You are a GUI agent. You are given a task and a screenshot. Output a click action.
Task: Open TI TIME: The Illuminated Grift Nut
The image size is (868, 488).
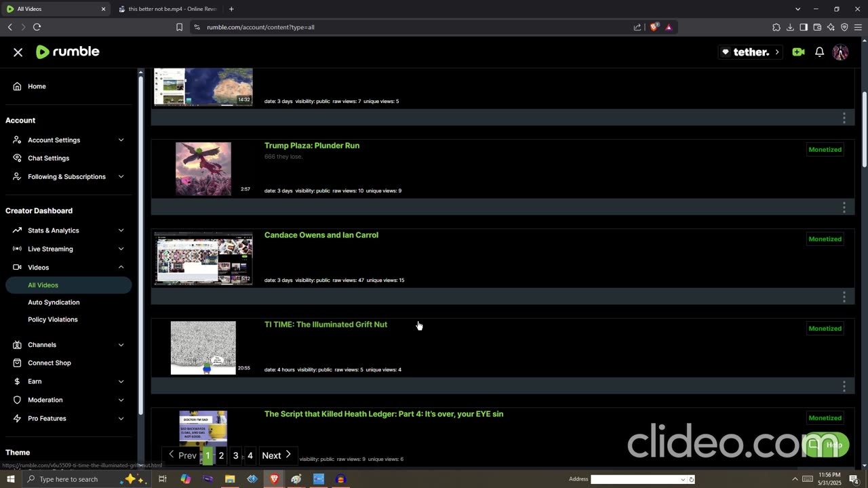click(x=325, y=324)
